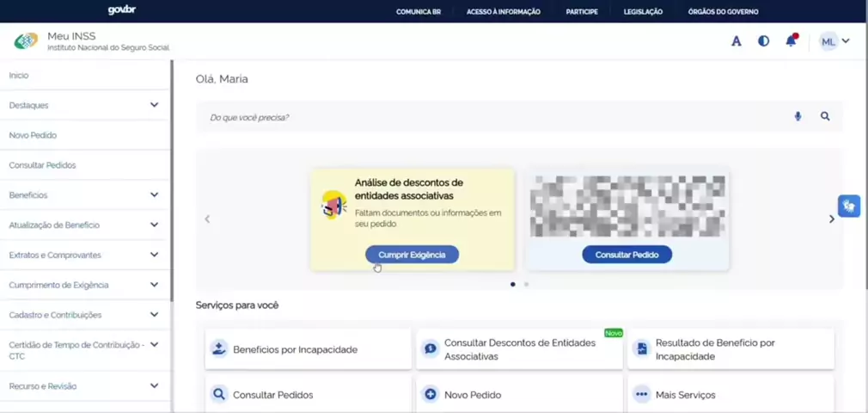Select Novo Pedido in the sidebar
Image resolution: width=868 pixels, height=413 pixels.
[33, 135]
